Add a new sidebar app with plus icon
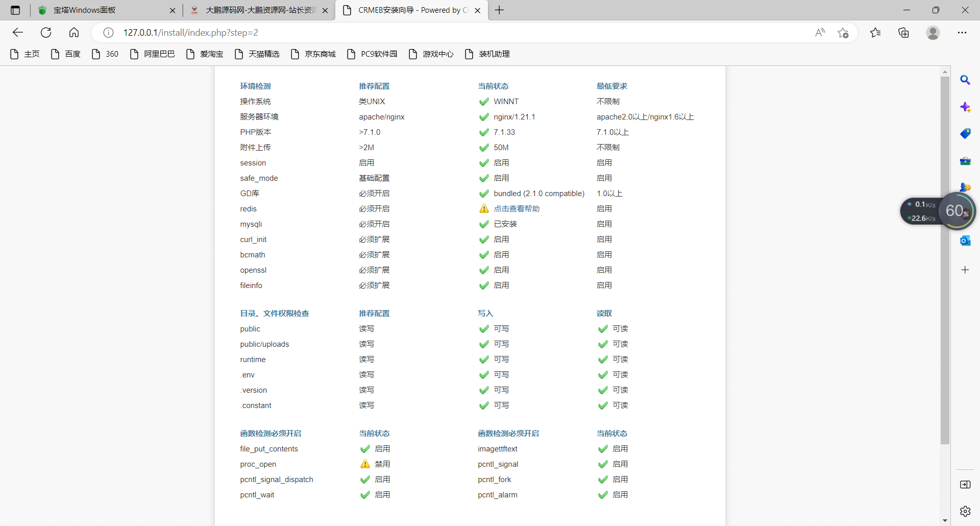Viewport: 980px width, 526px height. tap(966, 270)
